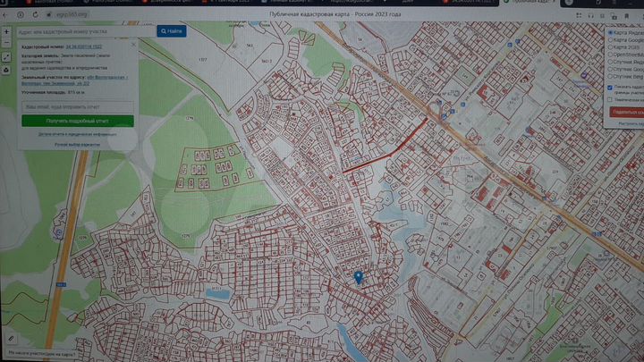Click the browser address bar URL
The height and width of the screenshot is (362, 644).
coord(72,15)
